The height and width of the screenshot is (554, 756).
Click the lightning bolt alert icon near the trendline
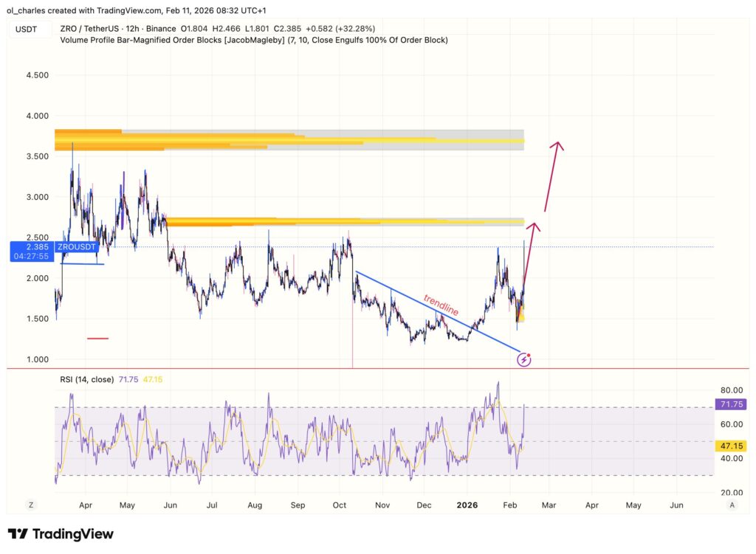[525, 359]
